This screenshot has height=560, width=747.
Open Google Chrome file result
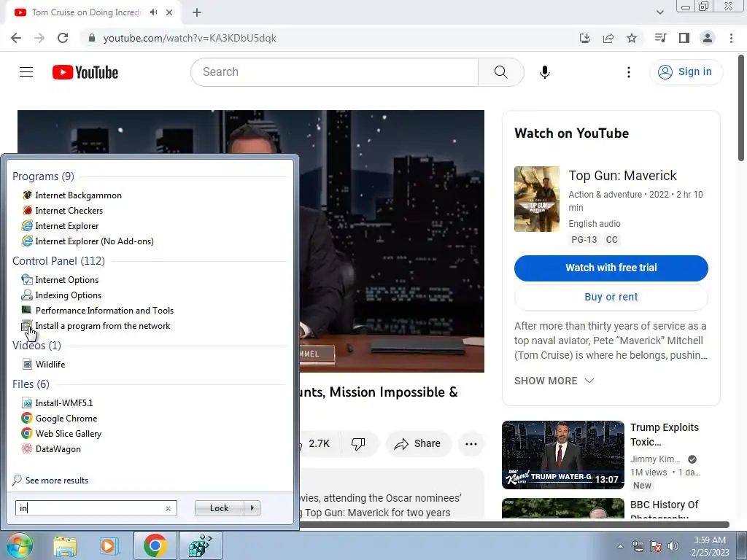click(x=66, y=418)
